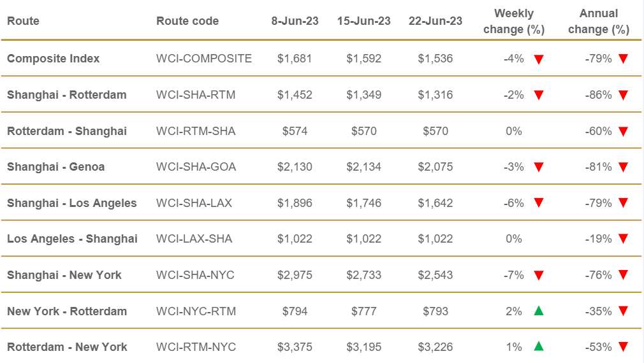Click route code WCI-SHA-LAX
The height and width of the screenshot is (363, 644).
coord(194,203)
